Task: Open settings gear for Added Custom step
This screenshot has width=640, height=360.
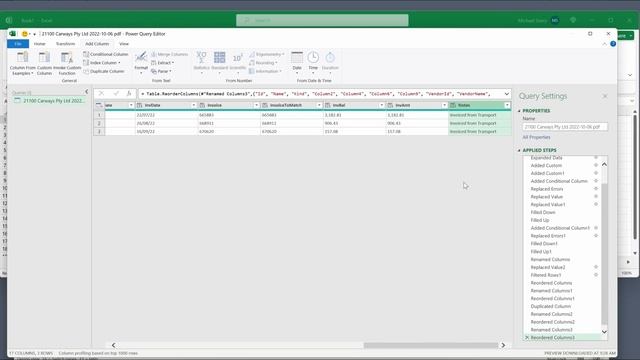Action: coord(596,165)
